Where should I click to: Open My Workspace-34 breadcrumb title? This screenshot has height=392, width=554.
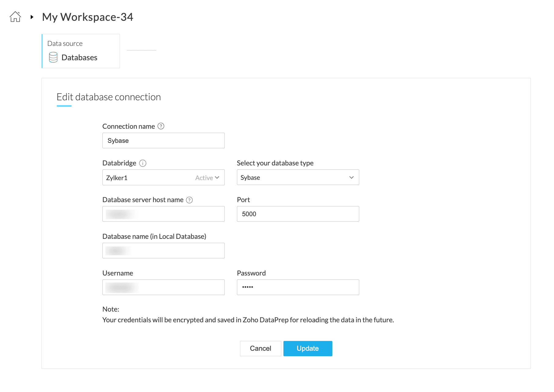coord(87,17)
